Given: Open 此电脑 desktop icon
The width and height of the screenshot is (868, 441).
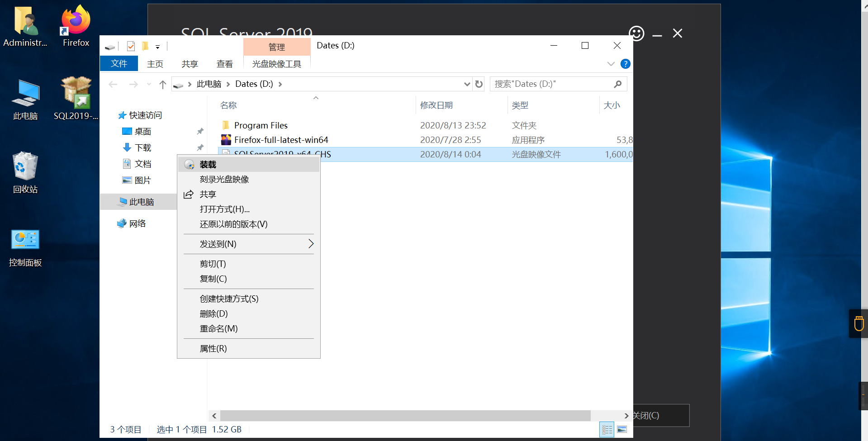Looking at the screenshot, I should coord(25,100).
